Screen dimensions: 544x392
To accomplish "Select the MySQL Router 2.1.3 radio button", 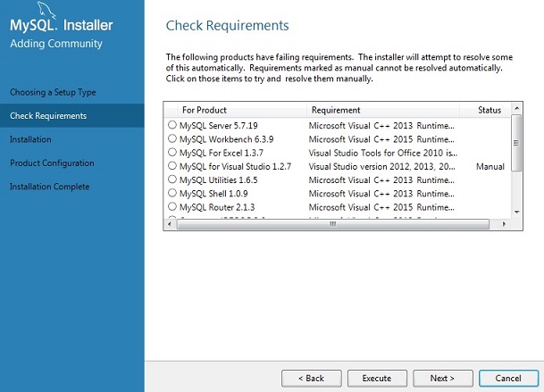I will 172,206.
